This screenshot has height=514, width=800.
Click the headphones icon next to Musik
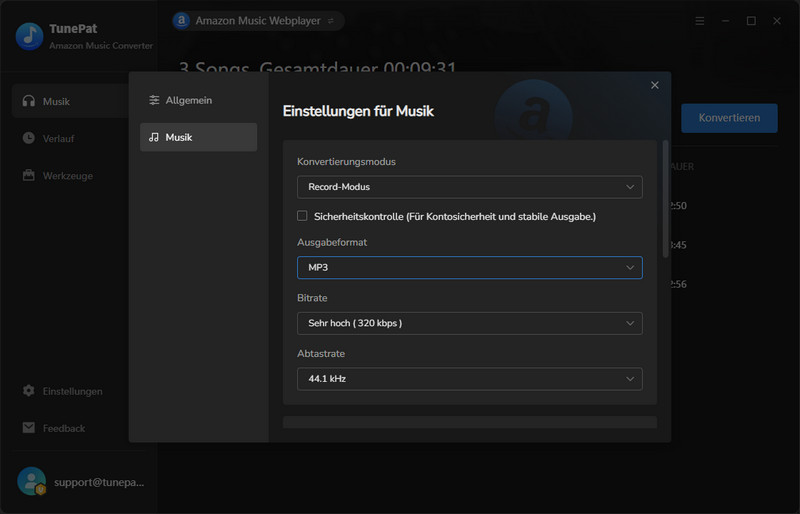(29, 101)
